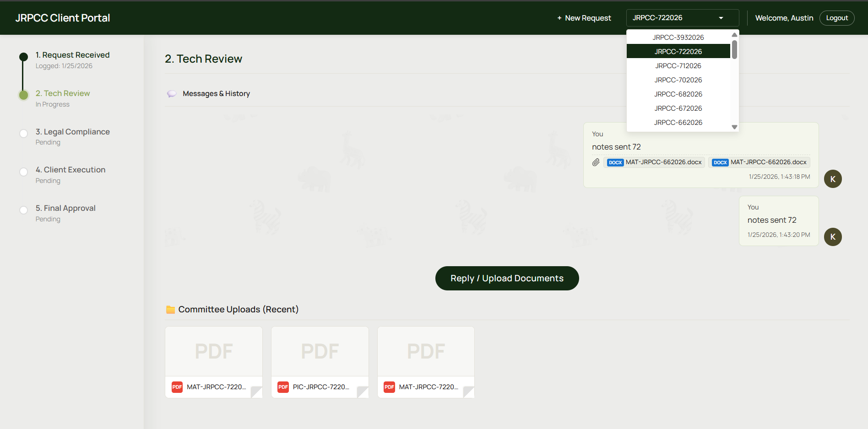Select the Final Approval step circle

pos(23,210)
